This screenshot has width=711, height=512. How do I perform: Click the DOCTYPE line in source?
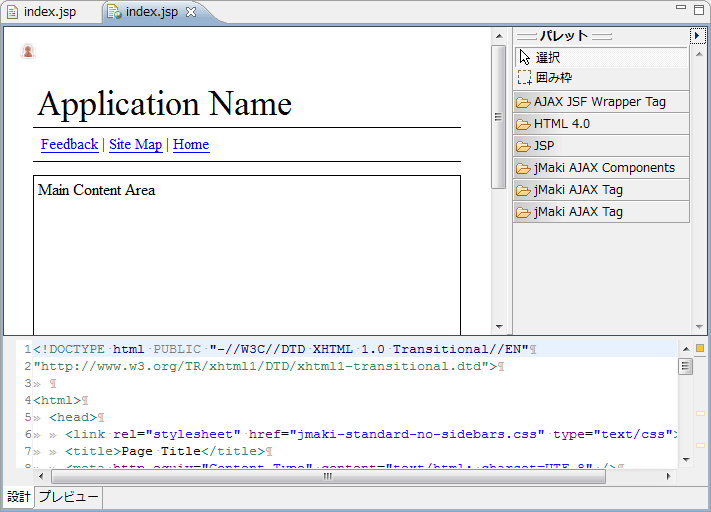[281, 349]
